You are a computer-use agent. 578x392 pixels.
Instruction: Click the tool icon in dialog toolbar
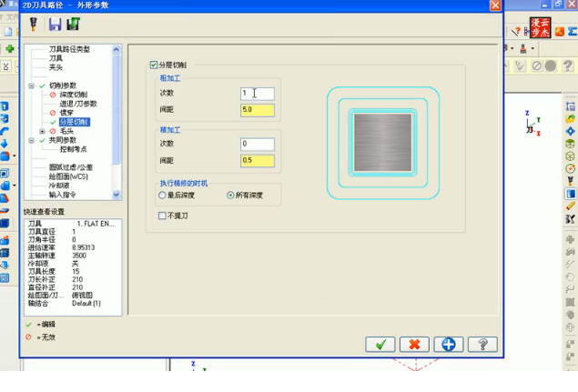34,25
